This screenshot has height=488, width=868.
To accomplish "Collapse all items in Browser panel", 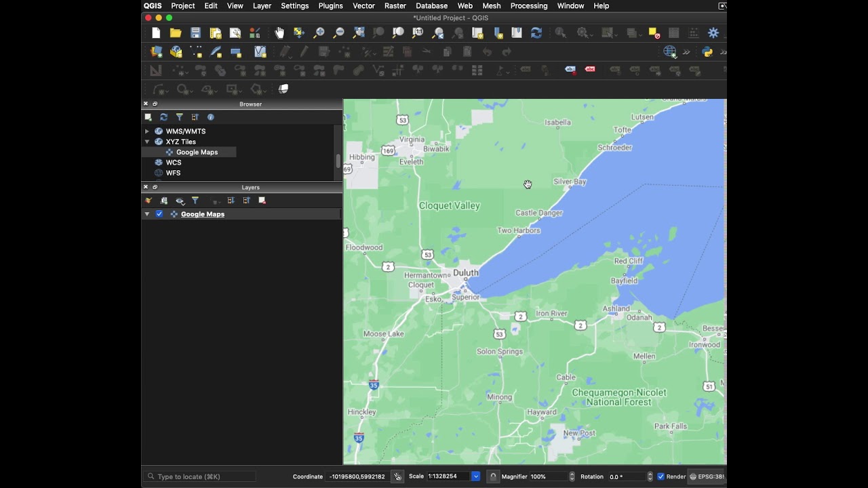I will tap(195, 117).
